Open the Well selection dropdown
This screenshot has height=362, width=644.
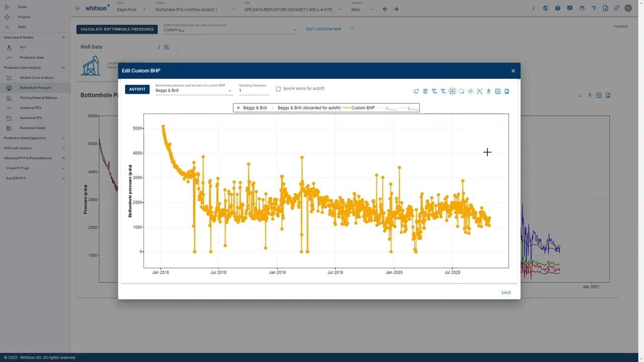click(293, 10)
